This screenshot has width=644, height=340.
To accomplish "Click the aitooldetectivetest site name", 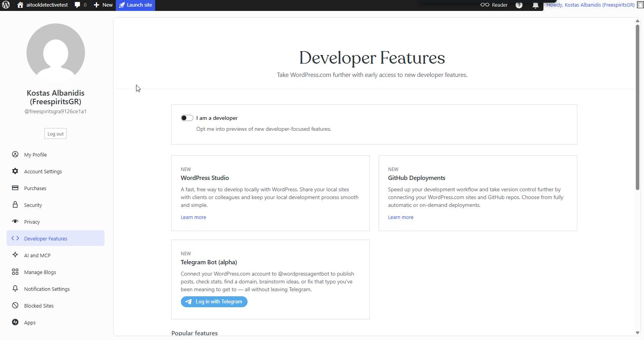I will pyautogui.click(x=47, y=5).
